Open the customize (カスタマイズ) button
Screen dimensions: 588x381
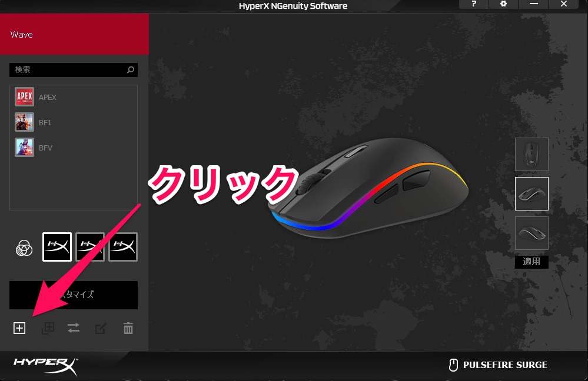pos(74,295)
